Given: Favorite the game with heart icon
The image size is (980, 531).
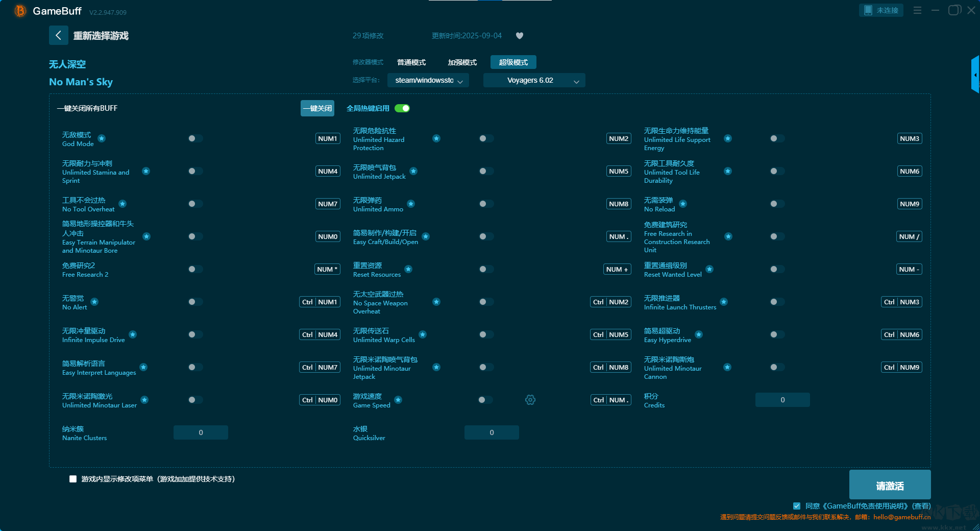Looking at the screenshot, I should click(520, 36).
